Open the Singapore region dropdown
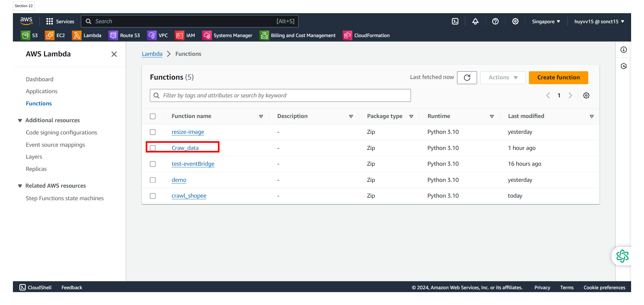Viewport: 644px width, 305px height. pos(546,22)
